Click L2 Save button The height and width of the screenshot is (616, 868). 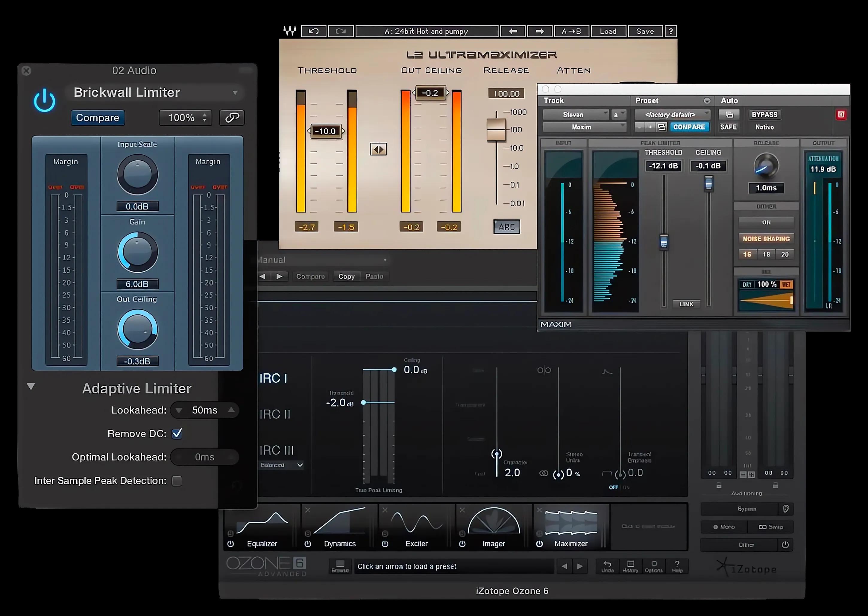pos(645,31)
